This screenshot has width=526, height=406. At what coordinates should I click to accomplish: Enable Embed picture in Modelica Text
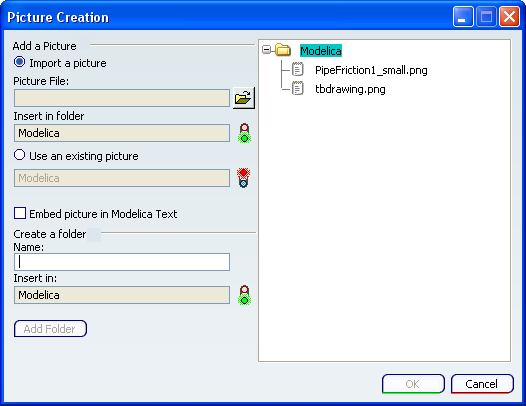pos(20,213)
